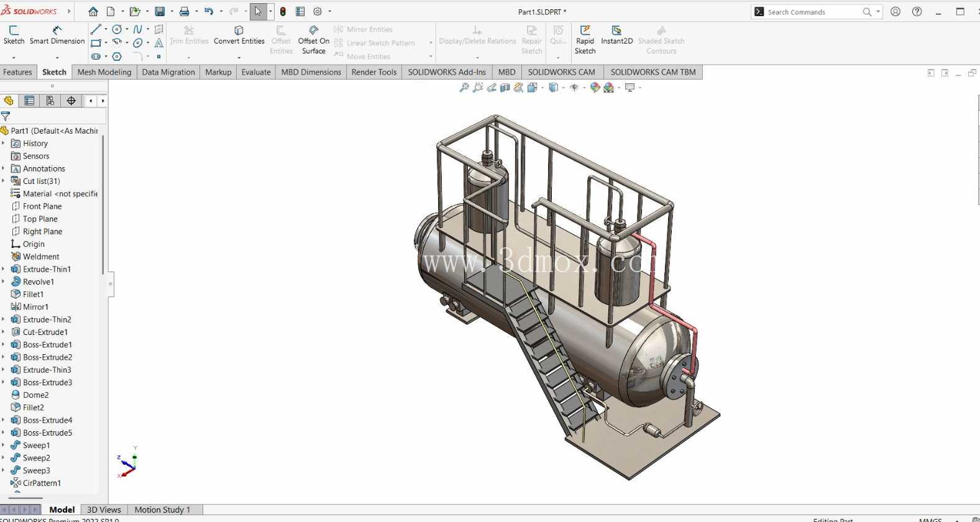This screenshot has height=522, width=980.
Task: Open the Help question mark button
Action: (x=917, y=11)
